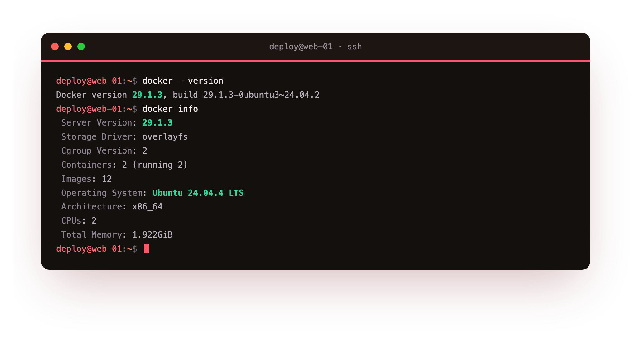Click the cursor block at the last prompt

[147, 249]
